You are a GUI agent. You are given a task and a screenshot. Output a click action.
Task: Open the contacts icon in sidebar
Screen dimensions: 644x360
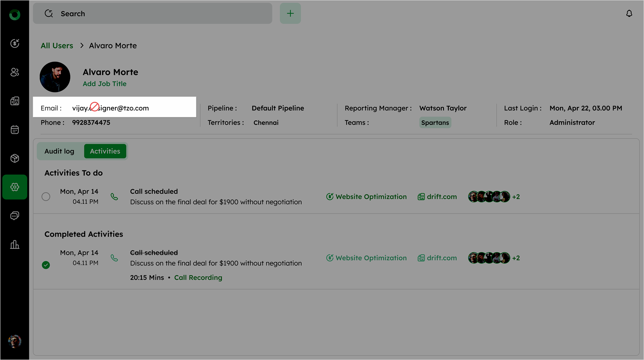pyautogui.click(x=15, y=72)
